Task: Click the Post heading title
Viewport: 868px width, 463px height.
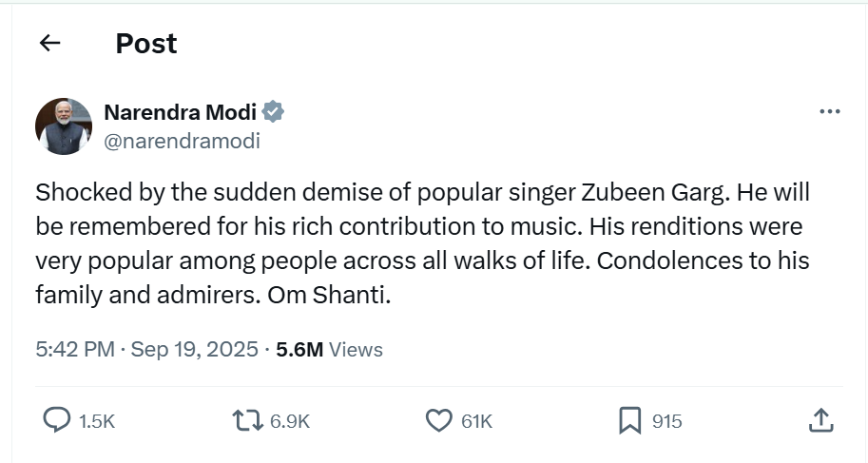Action: tap(146, 44)
